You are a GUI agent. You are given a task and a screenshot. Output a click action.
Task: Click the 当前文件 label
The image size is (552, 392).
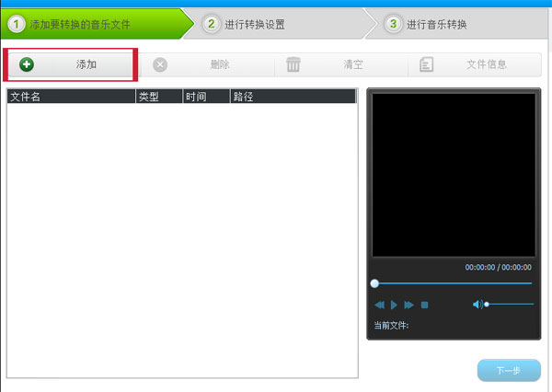pyautogui.click(x=391, y=325)
